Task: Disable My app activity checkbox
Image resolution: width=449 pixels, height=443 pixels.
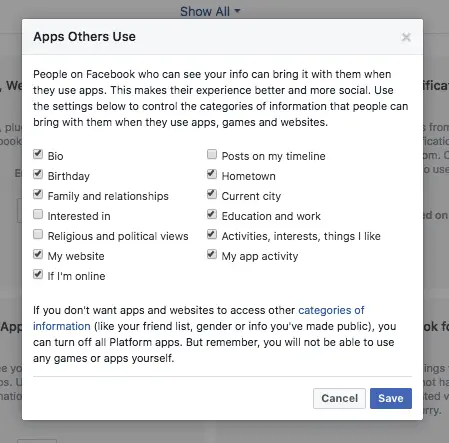Action: (212, 254)
